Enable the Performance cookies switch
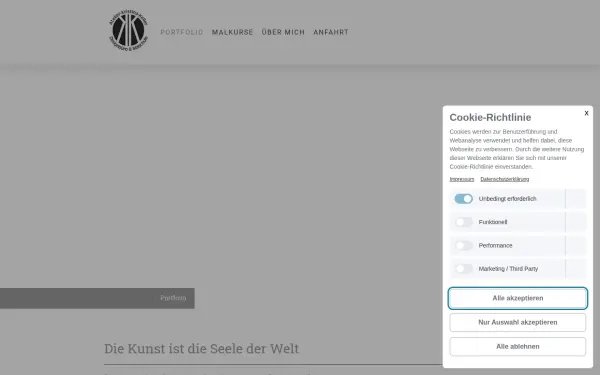The image size is (600, 375). [x=463, y=246]
